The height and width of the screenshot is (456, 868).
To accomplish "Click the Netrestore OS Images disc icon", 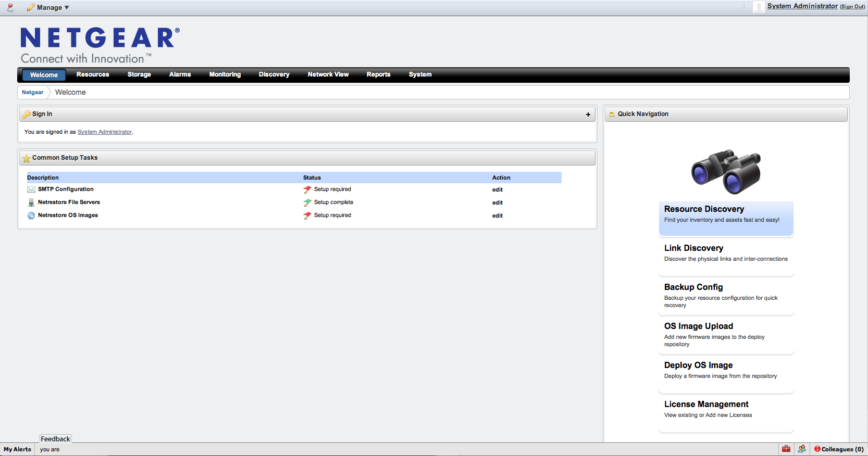I will point(31,216).
